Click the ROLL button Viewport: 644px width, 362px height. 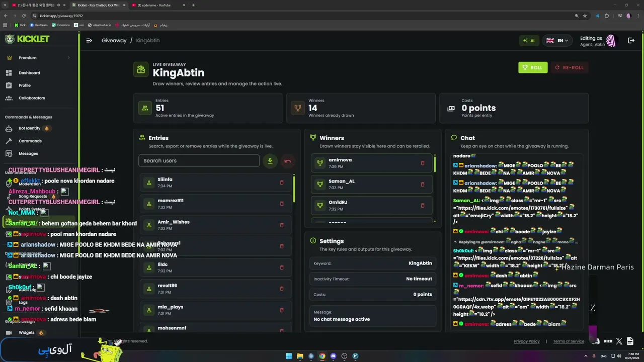(533, 67)
